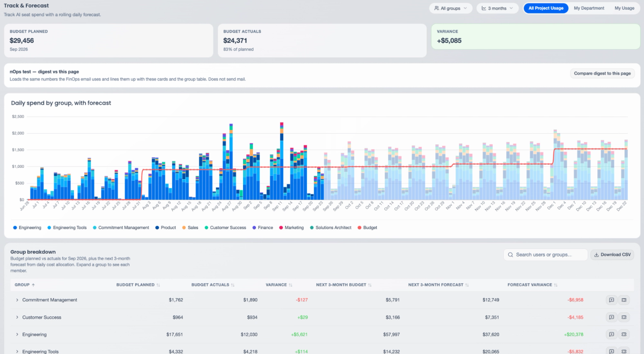Open the All groups dropdown
Image resolution: width=644 pixels, height=354 pixels.
[451, 8]
